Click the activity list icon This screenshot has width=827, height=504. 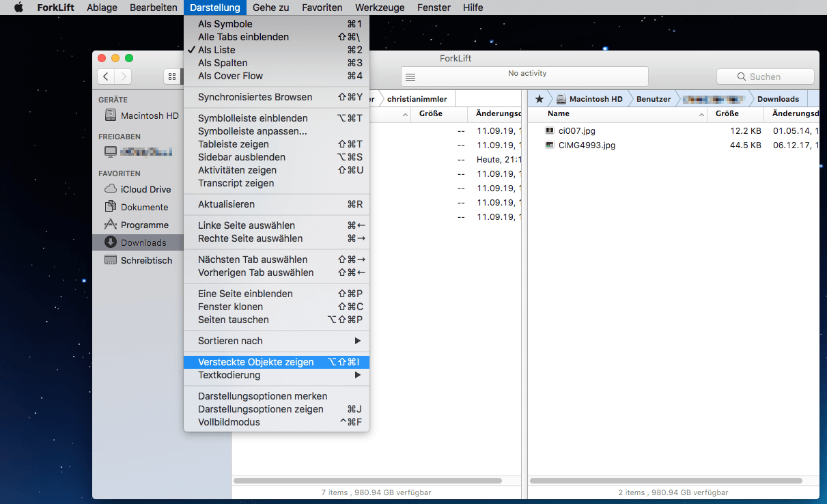[410, 77]
